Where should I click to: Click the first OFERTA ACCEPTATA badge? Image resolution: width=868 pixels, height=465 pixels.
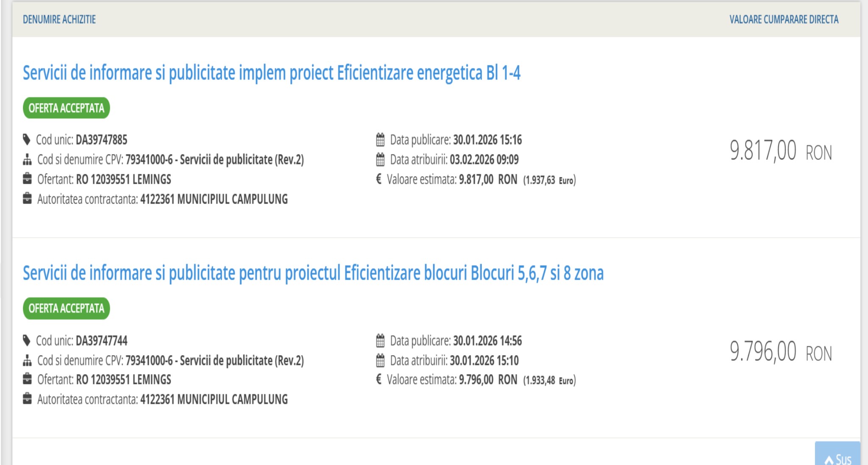[67, 108]
